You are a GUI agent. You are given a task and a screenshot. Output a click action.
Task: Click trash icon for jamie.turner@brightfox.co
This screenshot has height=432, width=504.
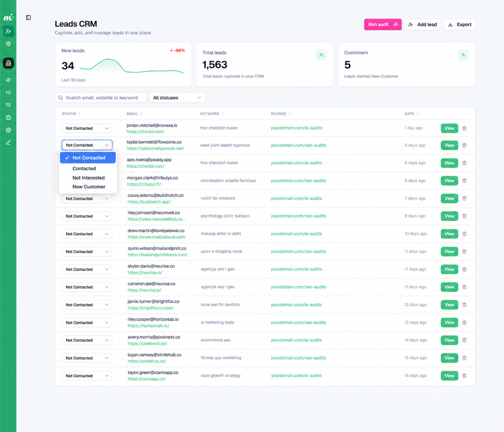click(464, 305)
